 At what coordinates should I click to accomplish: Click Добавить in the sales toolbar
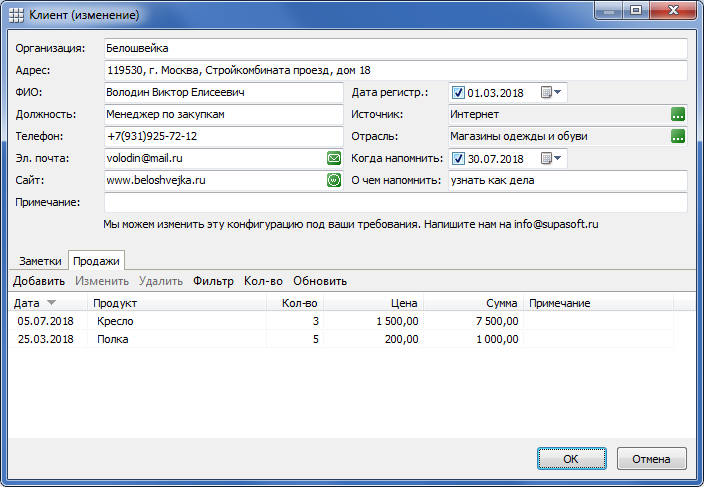coord(39,281)
